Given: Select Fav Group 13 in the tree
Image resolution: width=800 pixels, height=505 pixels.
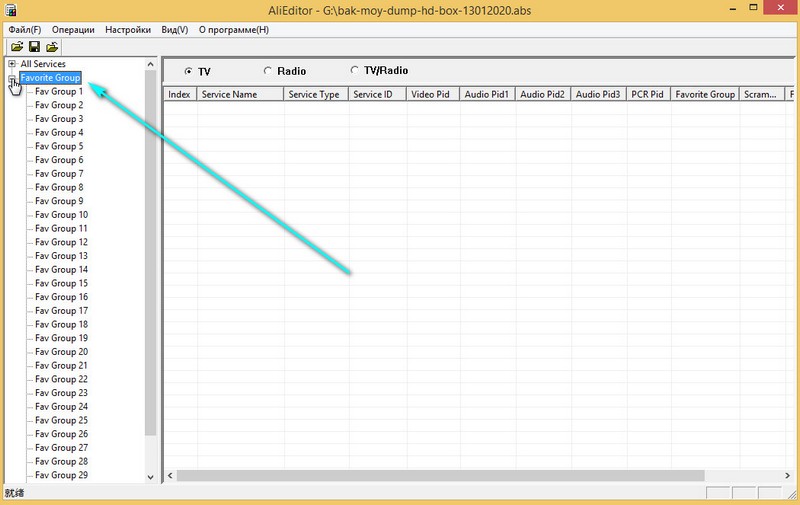Looking at the screenshot, I should (61, 256).
